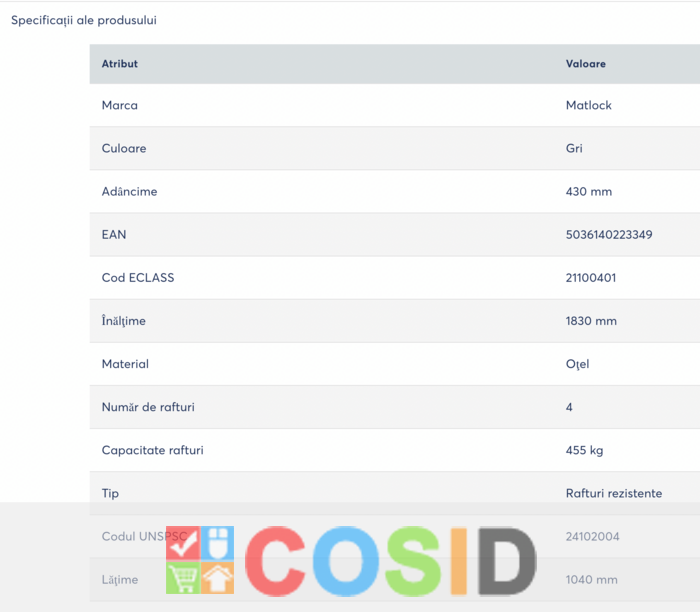Click the blue mouse icon in the COSID logo
Screen dimensions: 700x612
tap(217, 543)
